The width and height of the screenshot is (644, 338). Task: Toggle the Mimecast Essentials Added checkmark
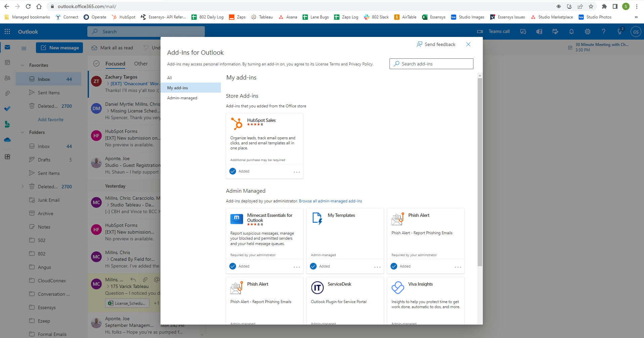pos(233,266)
